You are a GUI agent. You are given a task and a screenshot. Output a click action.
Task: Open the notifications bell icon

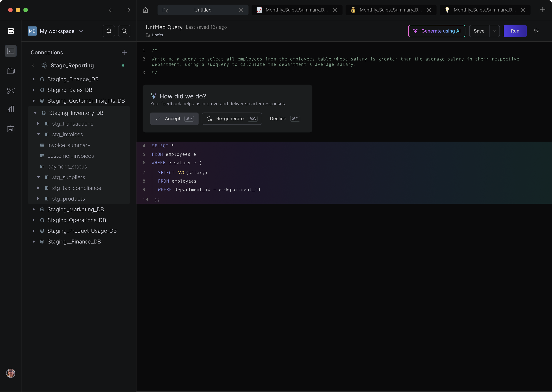(x=109, y=31)
